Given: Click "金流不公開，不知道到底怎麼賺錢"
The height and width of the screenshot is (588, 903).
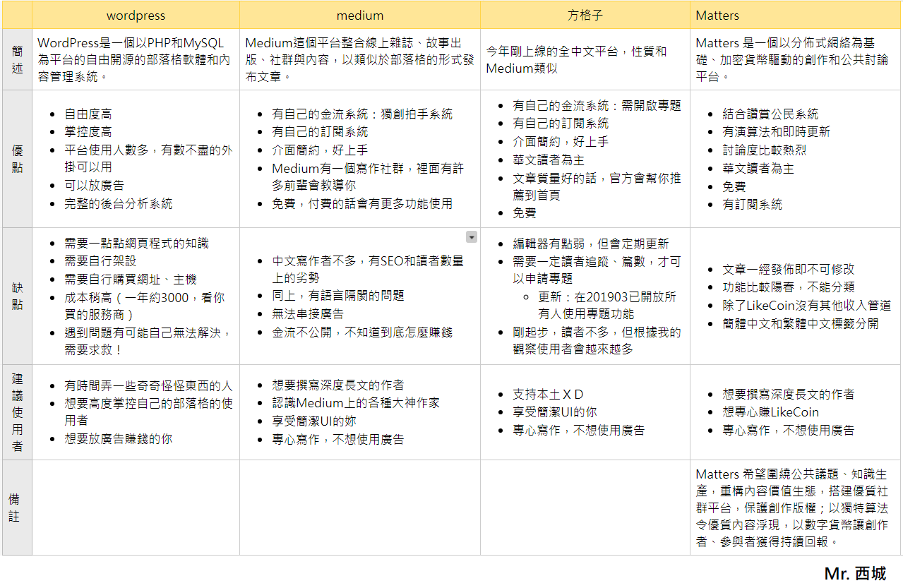Looking at the screenshot, I should [362, 332].
